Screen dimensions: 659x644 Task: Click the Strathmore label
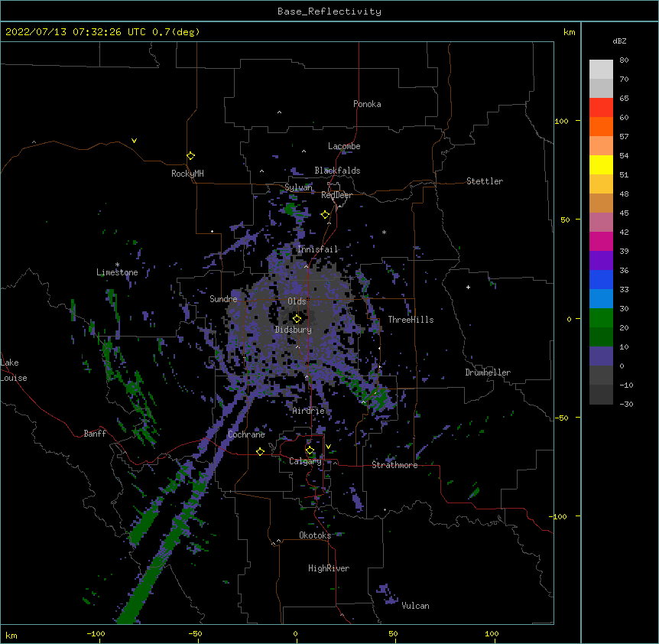(394, 465)
